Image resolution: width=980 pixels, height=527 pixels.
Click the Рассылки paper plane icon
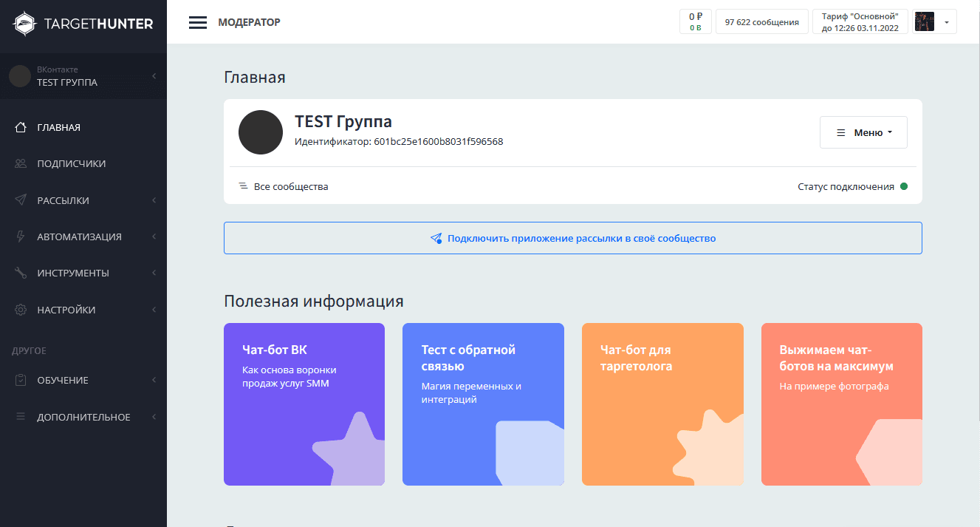(x=21, y=200)
